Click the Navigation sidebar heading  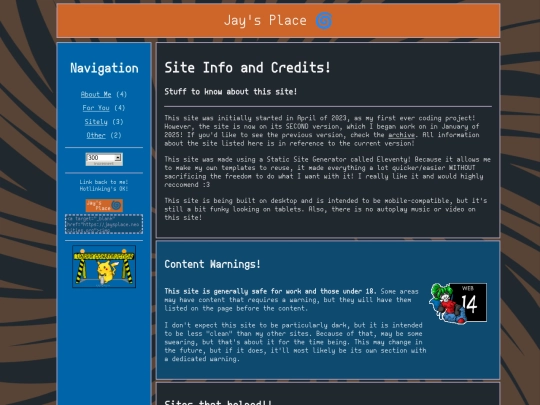(x=104, y=68)
